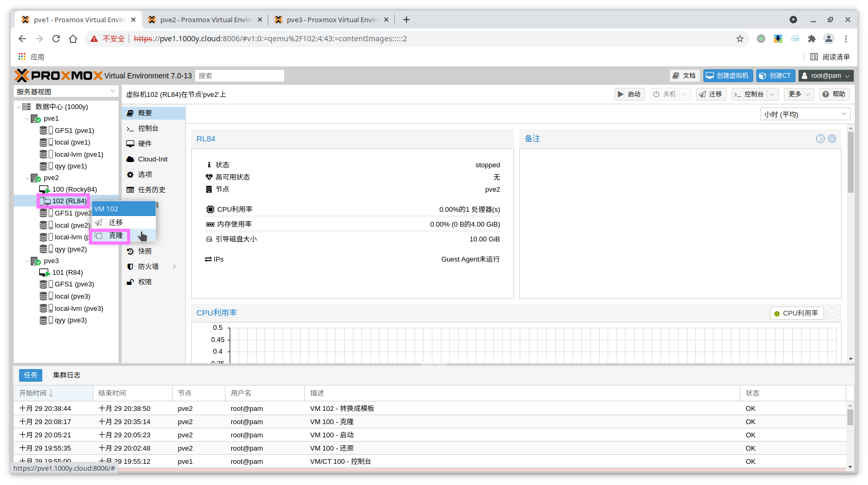Bookmark this page with the star icon
868x485 pixels.
coord(739,39)
